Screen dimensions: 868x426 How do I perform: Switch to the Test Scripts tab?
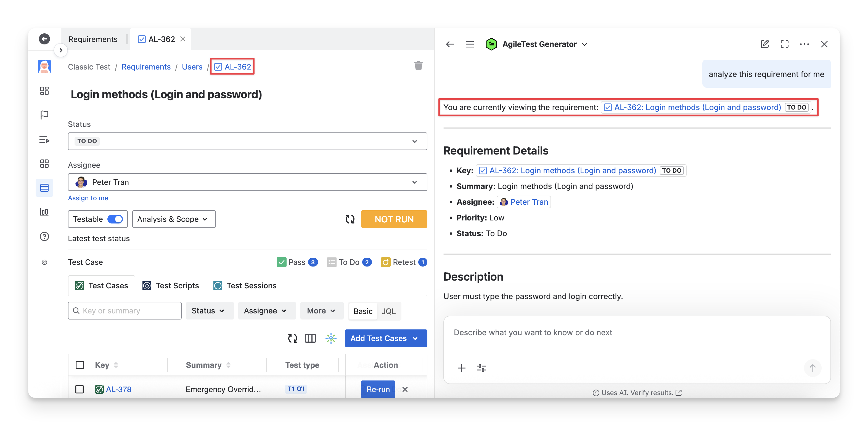tap(171, 286)
